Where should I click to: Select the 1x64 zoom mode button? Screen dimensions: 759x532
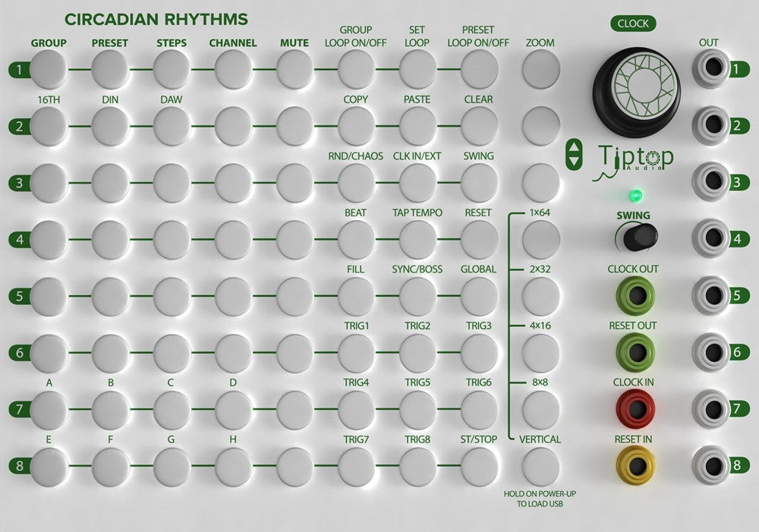(x=540, y=239)
